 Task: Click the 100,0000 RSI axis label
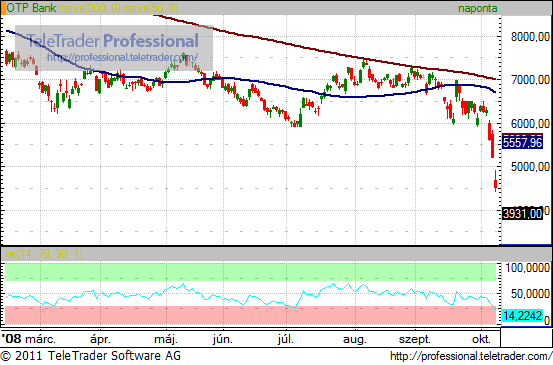(528, 268)
